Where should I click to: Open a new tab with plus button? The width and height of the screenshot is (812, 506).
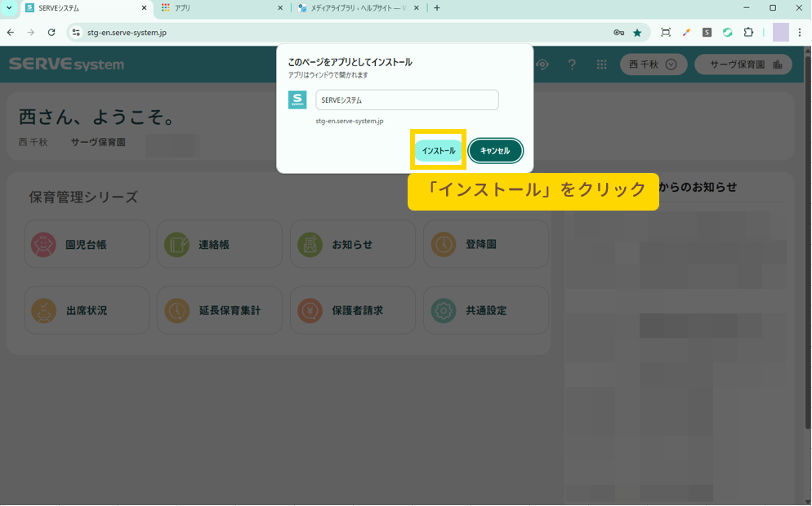[437, 8]
